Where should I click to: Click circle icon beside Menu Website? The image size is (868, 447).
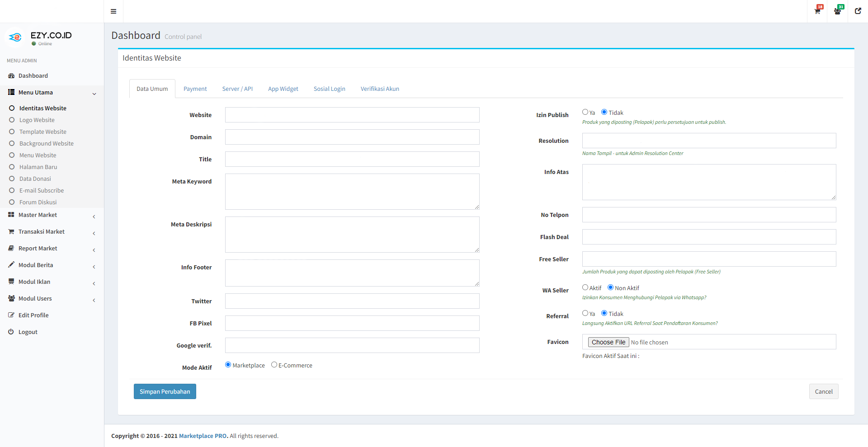pos(12,155)
